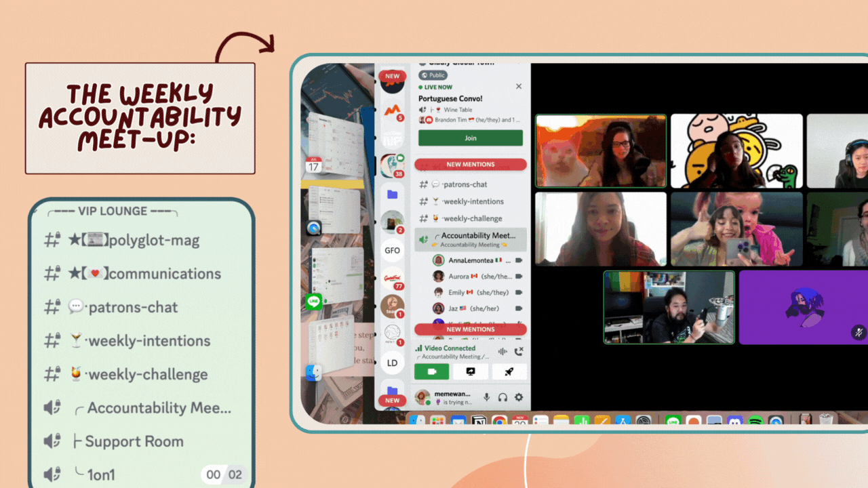Screen dimensions: 868x488
Task: Join the Portuguese Convo live event
Action: 471,138
